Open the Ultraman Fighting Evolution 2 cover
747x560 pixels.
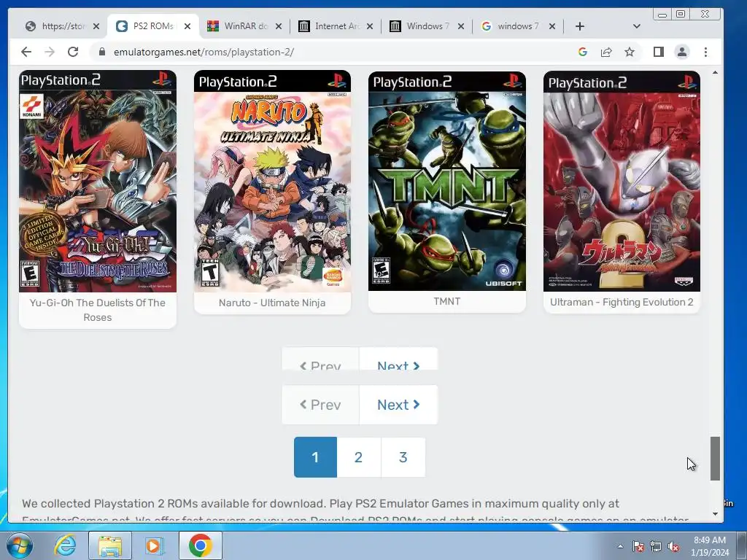click(622, 181)
